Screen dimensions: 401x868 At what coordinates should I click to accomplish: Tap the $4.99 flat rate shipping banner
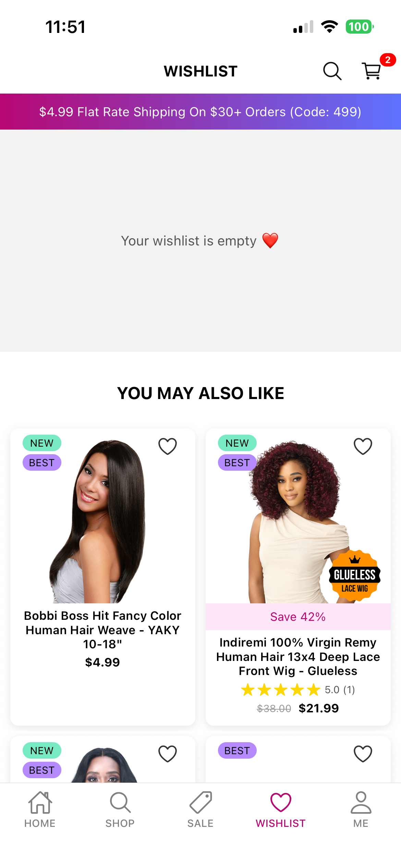(x=200, y=112)
